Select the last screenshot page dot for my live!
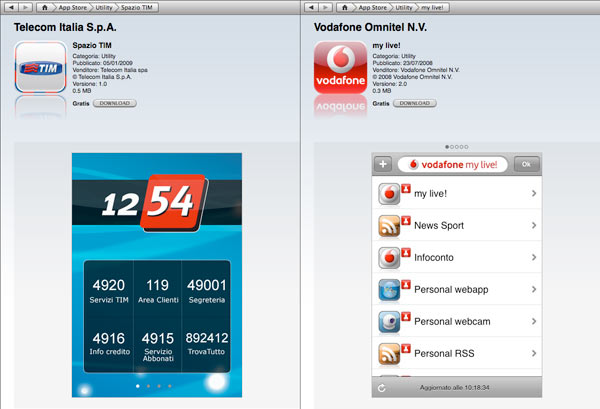The width and height of the screenshot is (600, 409). [x=466, y=147]
